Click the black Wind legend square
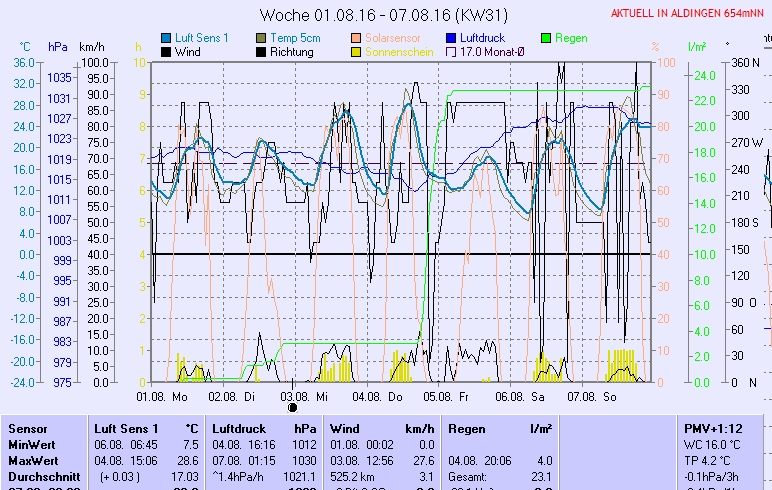Image resolution: width=772 pixels, height=490 pixels. coord(167,52)
